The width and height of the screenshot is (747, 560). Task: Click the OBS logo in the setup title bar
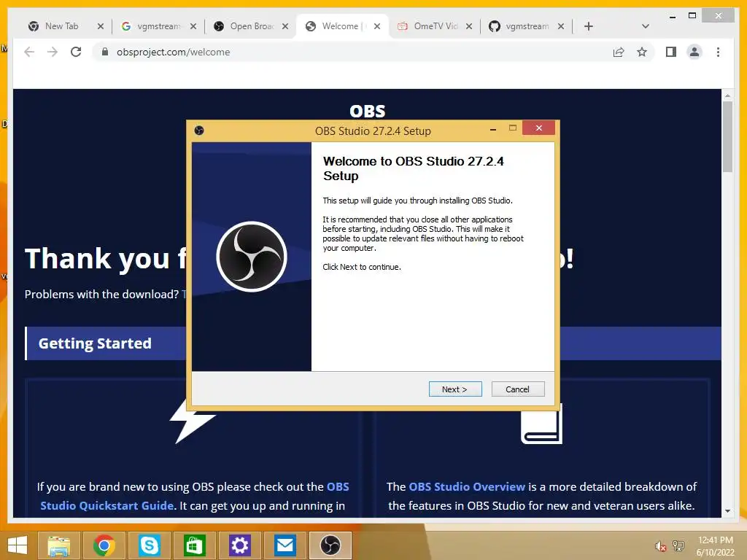pyautogui.click(x=199, y=131)
